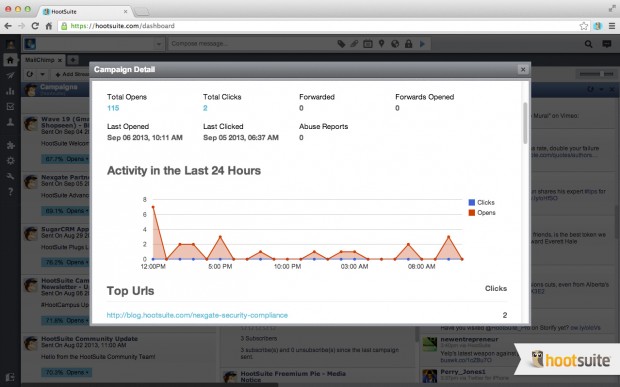The height and width of the screenshot is (387, 620).
Task: Click the bottom sidebar sign-out icon
Action: pos(10,377)
